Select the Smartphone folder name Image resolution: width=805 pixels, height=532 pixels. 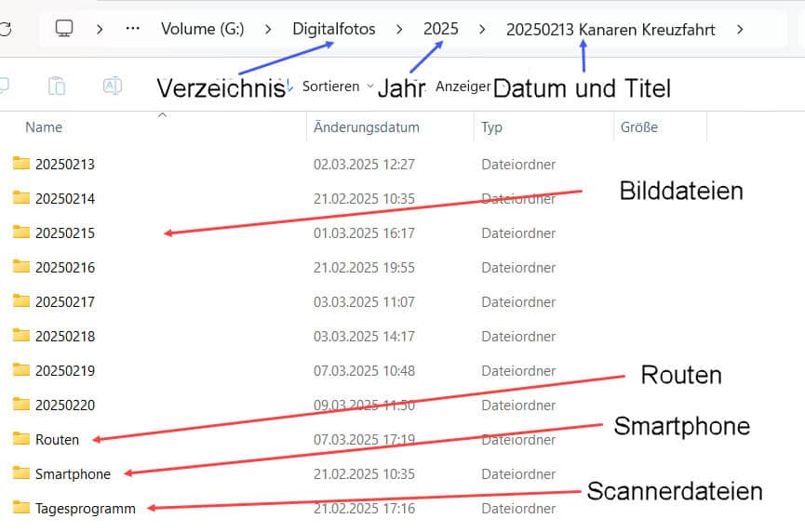point(73,474)
